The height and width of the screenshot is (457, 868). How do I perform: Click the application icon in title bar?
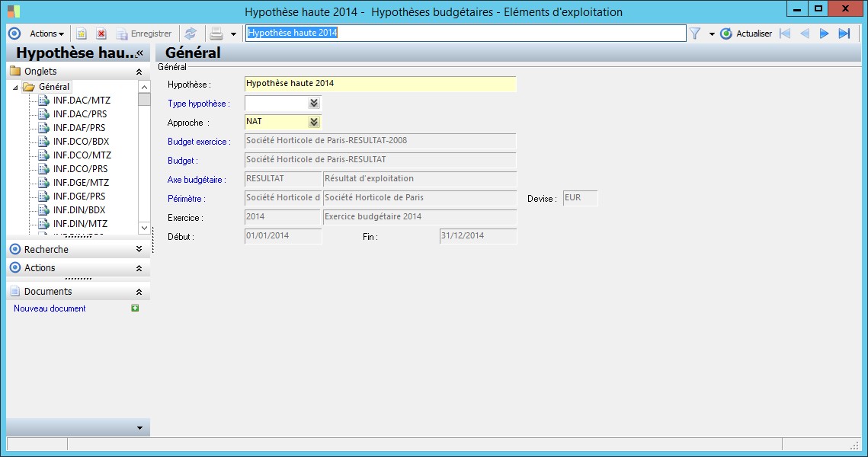(13, 11)
